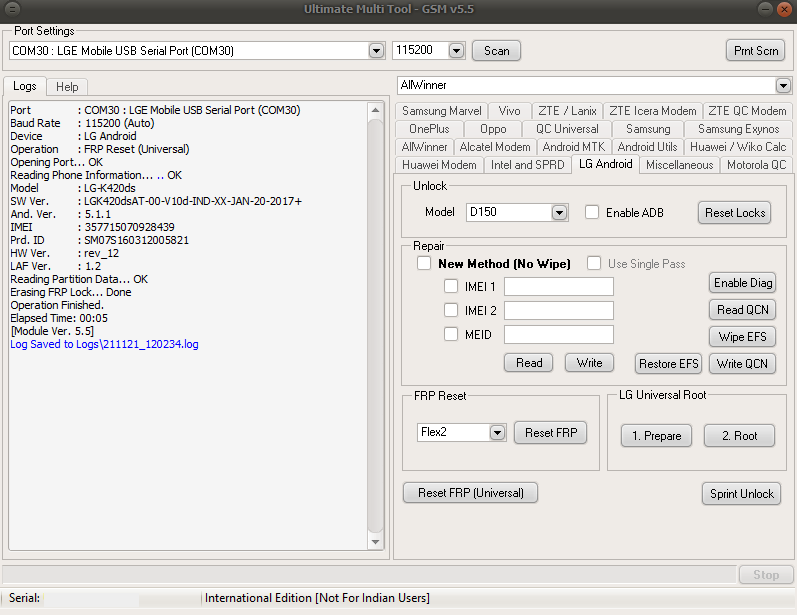Open the Motorola QC tab

(x=756, y=165)
